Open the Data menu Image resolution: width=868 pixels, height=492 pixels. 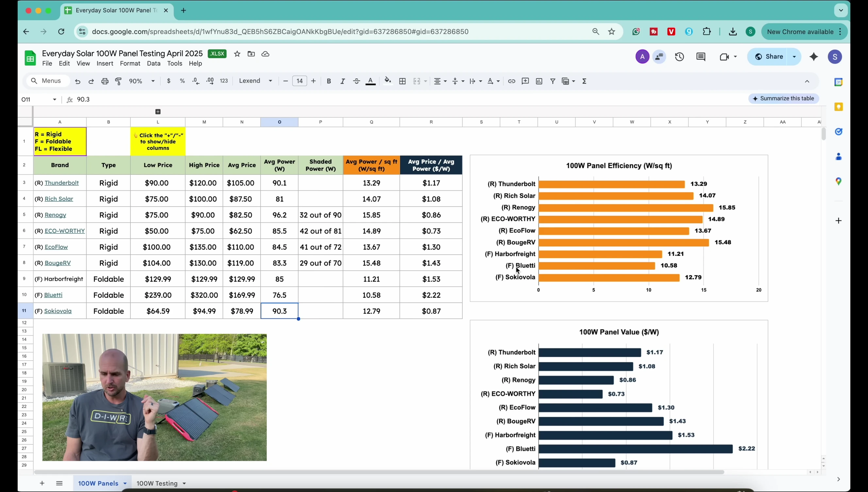pyautogui.click(x=154, y=63)
